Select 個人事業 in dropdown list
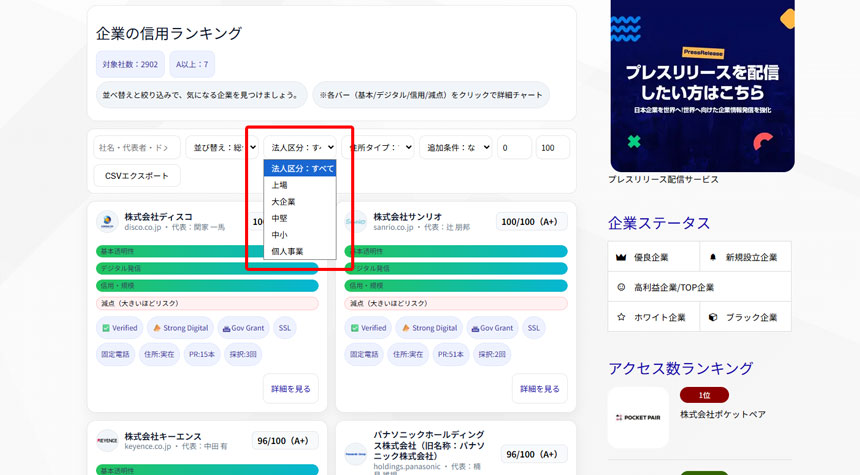This screenshot has height=475, width=860. click(300, 251)
